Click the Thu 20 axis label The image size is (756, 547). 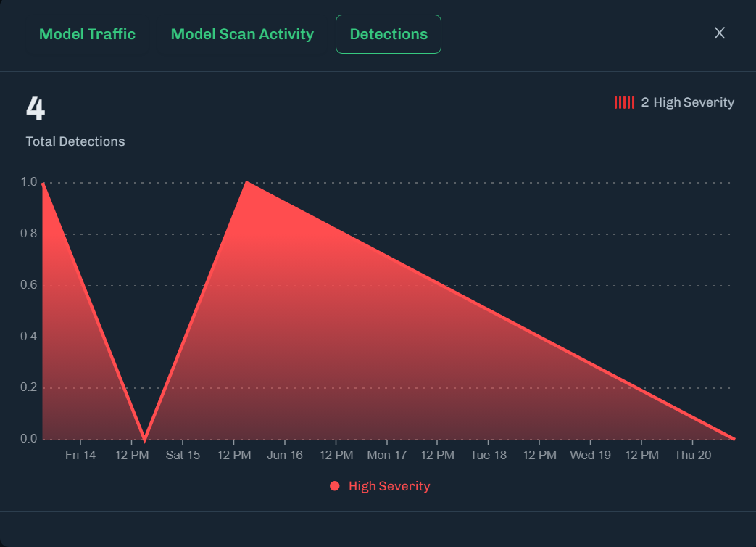[693, 456]
